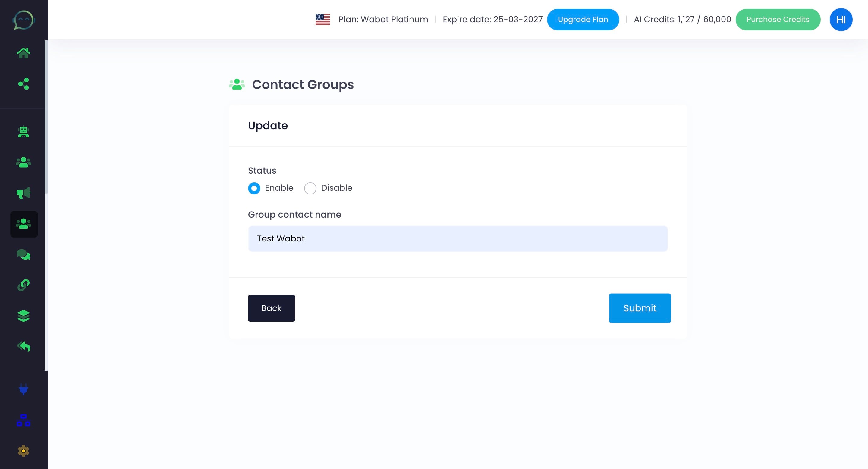Open the reply-all arrow icon in sidebar
Image resolution: width=868 pixels, height=469 pixels.
pos(23,346)
